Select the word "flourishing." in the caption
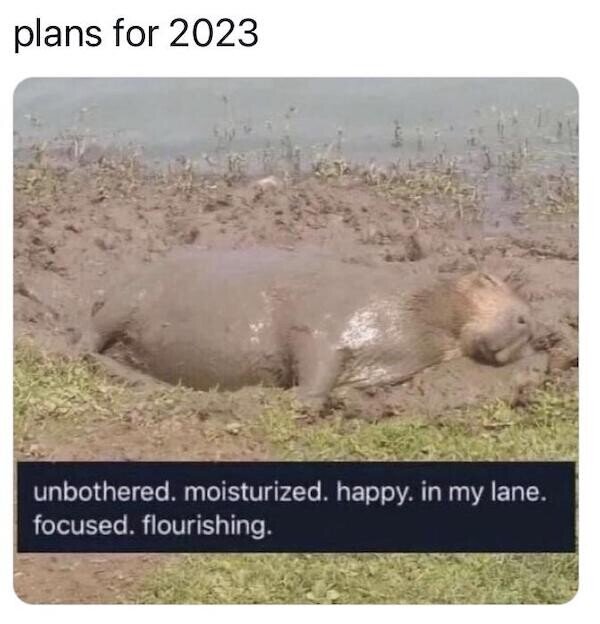The width and height of the screenshot is (600, 624). 207,526
